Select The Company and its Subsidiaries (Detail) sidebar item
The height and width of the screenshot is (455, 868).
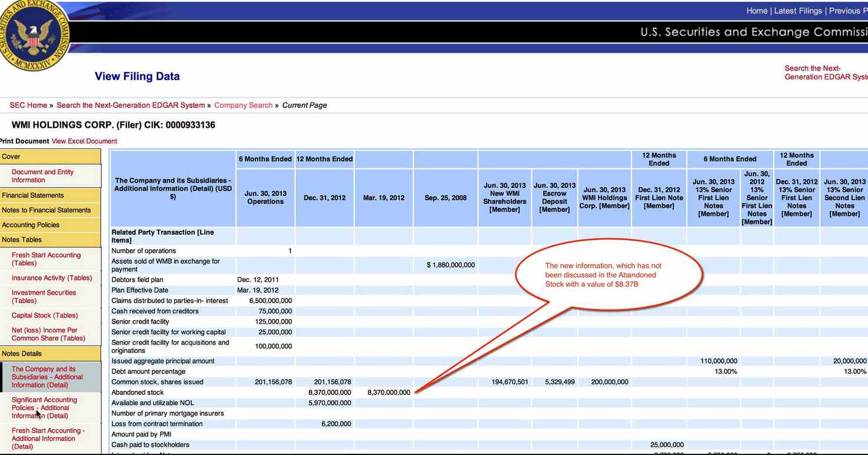(x=47, y=377)
